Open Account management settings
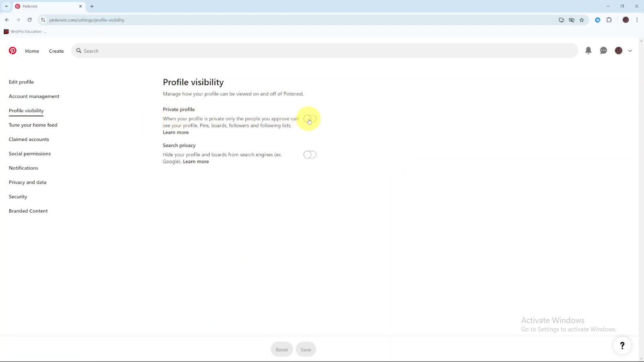 pos(34,97)
